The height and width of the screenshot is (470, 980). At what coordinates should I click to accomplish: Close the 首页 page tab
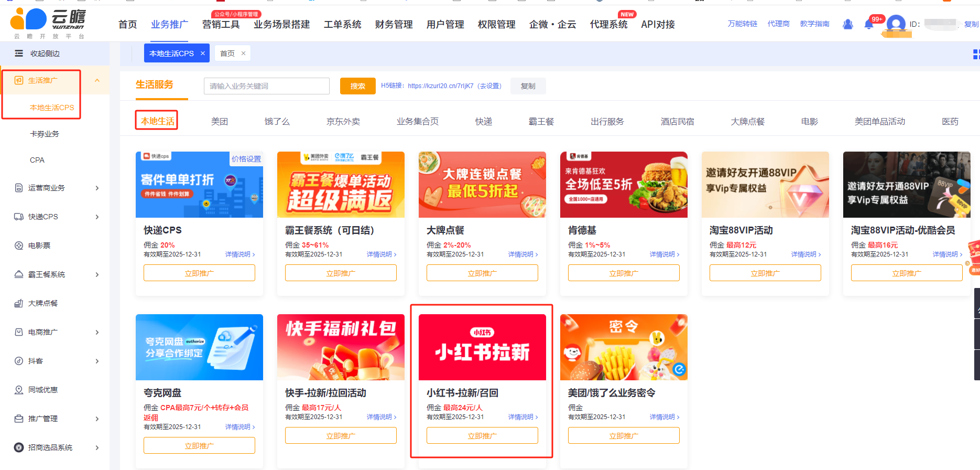pos(243,54)
